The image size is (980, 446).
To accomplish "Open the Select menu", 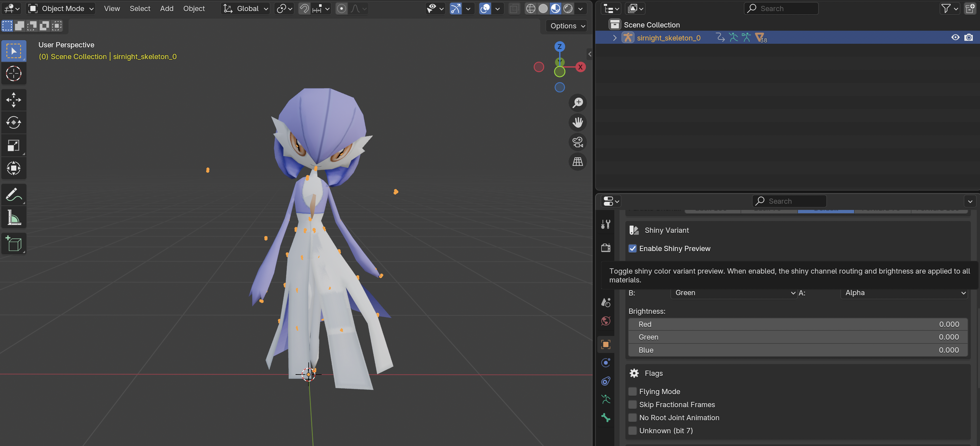I will (140, 8).
